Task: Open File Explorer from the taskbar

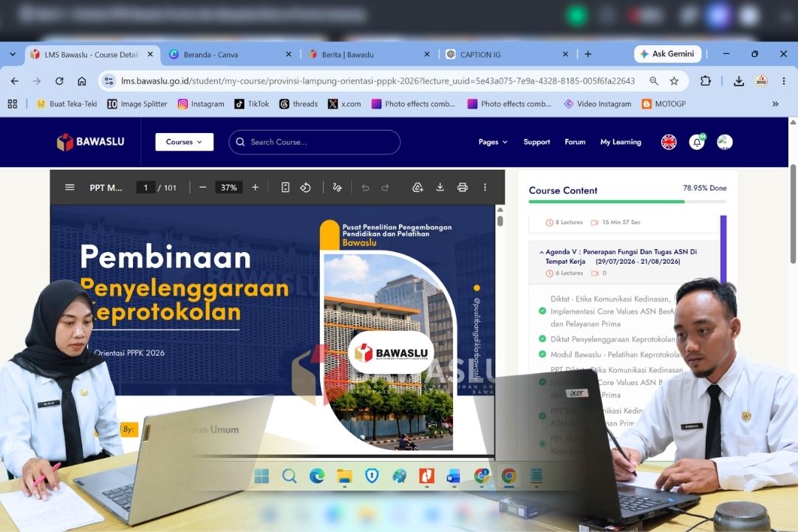Action: click(x=344, y=476)
